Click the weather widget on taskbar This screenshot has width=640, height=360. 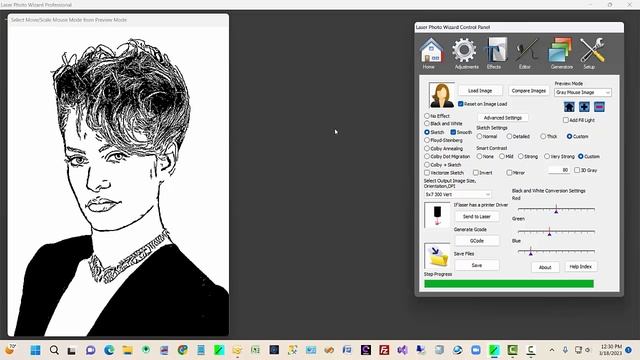(11, 349)
